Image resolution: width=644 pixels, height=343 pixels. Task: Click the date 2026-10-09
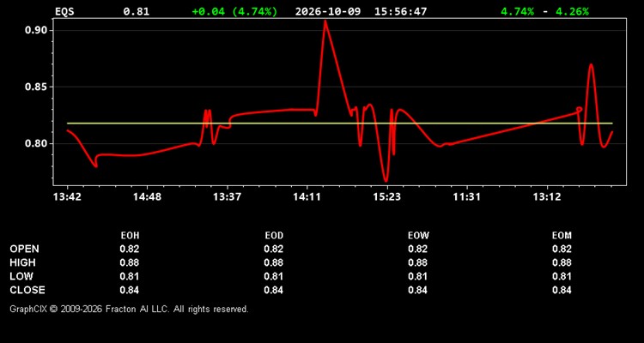[328, 11]
